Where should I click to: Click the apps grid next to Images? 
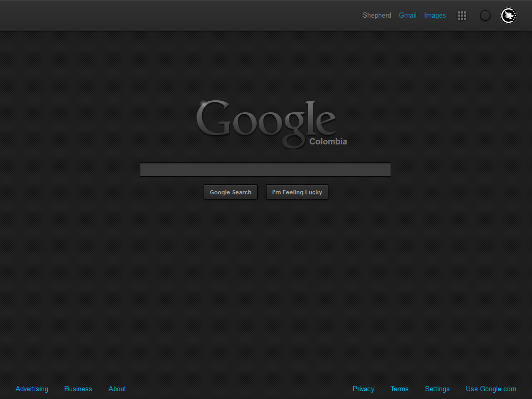click(x=462, y=15)
